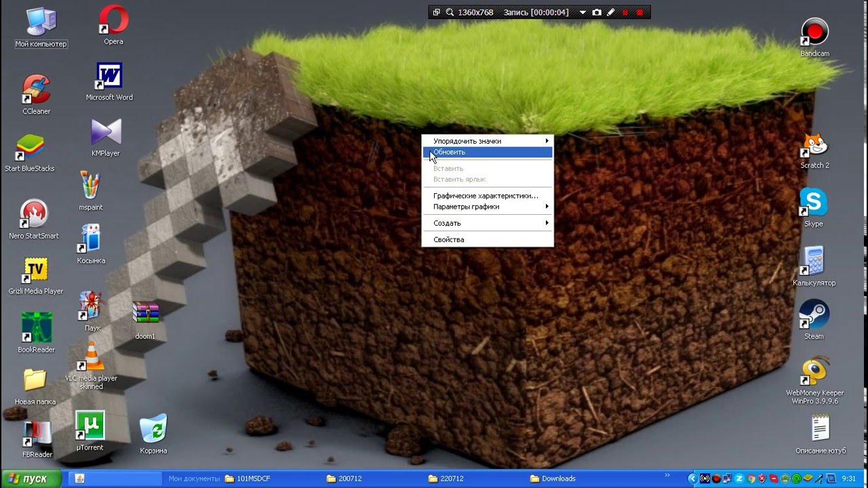Click the Bandicam record icon in system tray
Viewport: 868px width, 488px height.
point(716,479)
